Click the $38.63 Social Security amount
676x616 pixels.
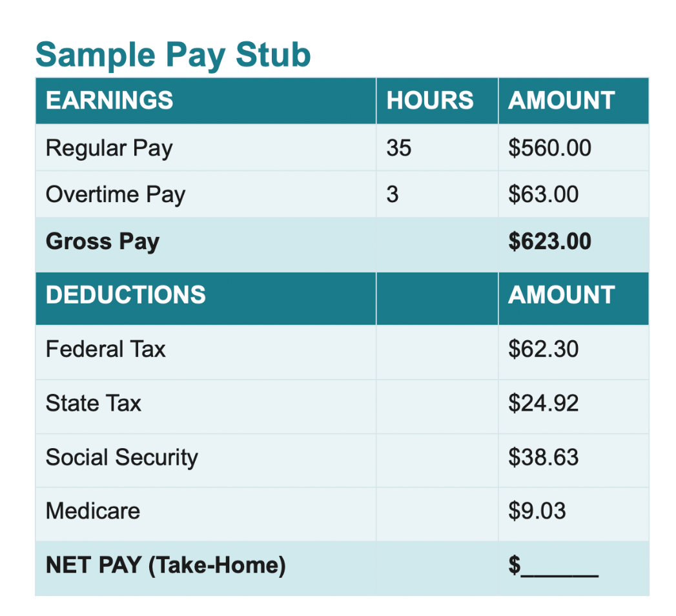(x=543, y=457)
